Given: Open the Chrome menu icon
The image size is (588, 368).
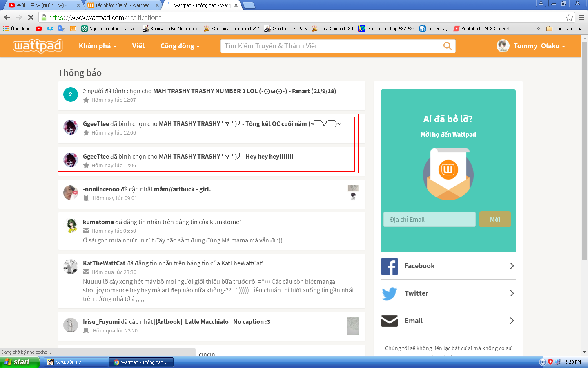Looking at the screenshot, I should coord(581,18).
